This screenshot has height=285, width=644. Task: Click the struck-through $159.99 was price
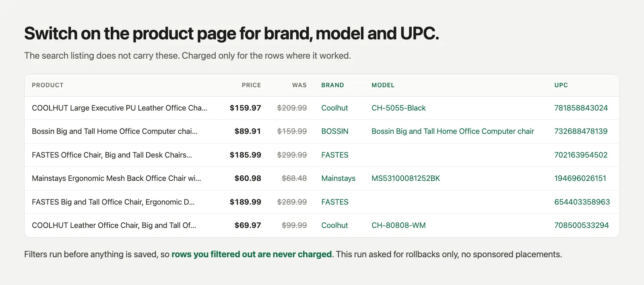(292, 131)
